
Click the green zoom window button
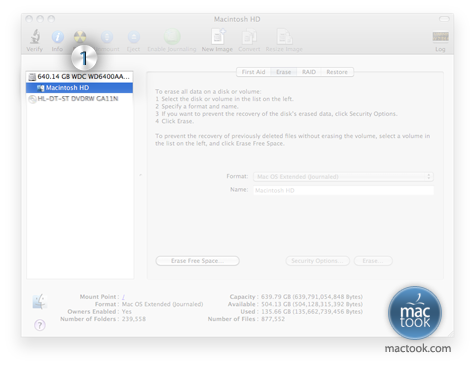pyautogui.click(x=51, y=19)
